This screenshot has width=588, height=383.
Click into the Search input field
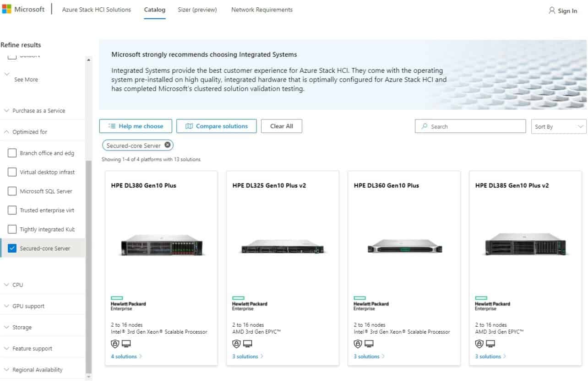pos(470,126)
